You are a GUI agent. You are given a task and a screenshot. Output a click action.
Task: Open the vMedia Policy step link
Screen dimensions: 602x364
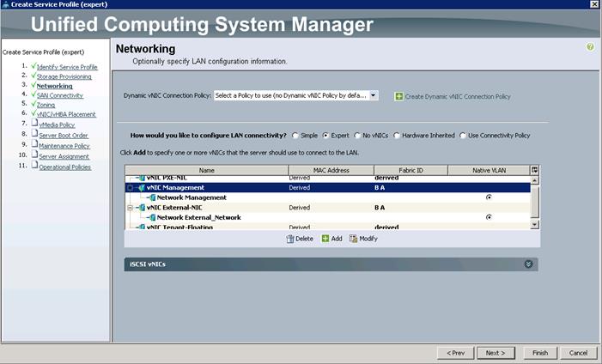(57, 124)
